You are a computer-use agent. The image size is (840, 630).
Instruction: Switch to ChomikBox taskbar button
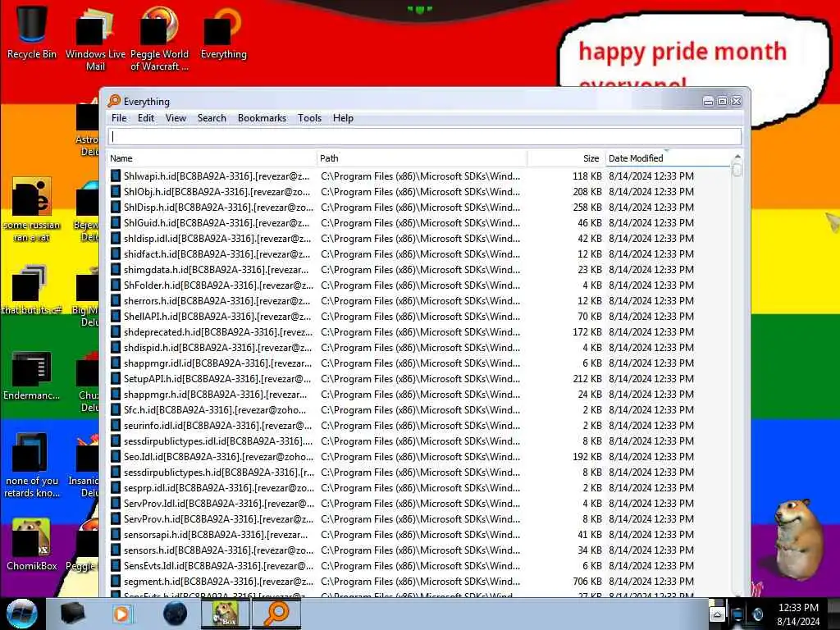coord(226,614)
